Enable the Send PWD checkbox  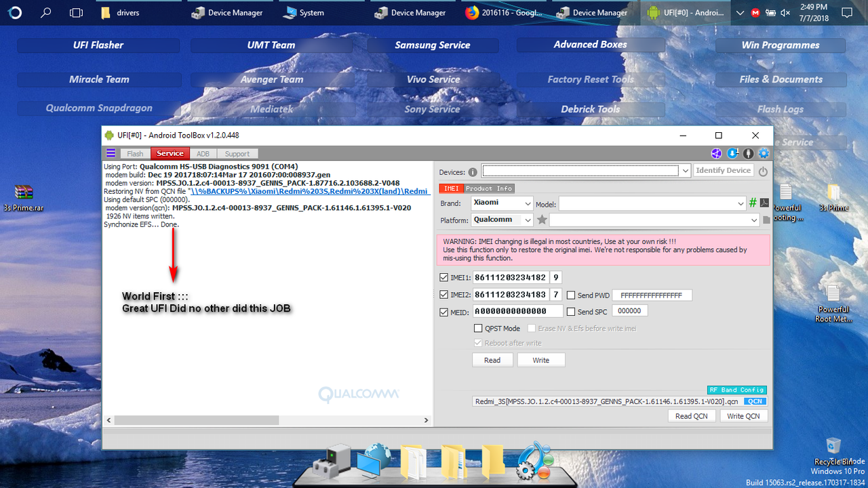click(571, 296)
